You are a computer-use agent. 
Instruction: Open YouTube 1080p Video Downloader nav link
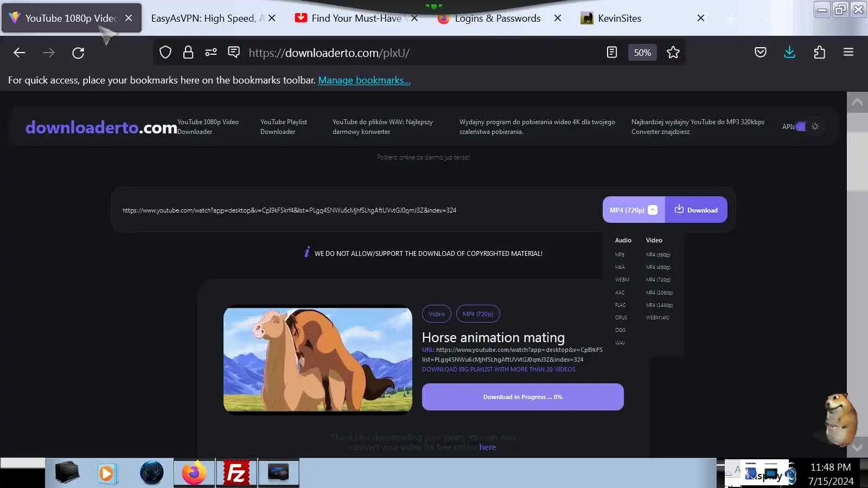click(208, 127)
